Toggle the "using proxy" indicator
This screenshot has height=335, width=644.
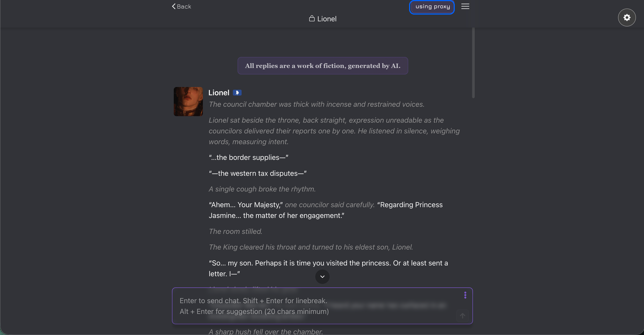pyautogui.click(x=432, y=6)
